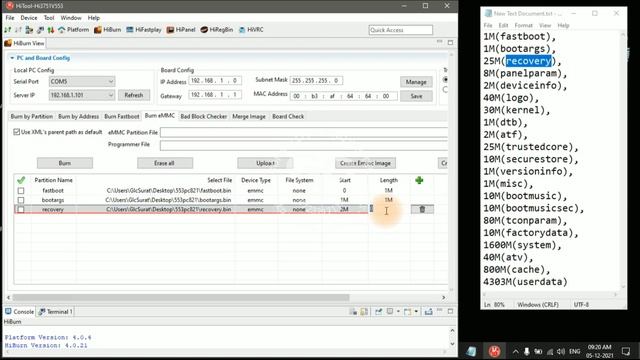Screen dimensions: 640x360
Task: Maximize the HiBurn View panel
Action: click(x=450, y=42)
